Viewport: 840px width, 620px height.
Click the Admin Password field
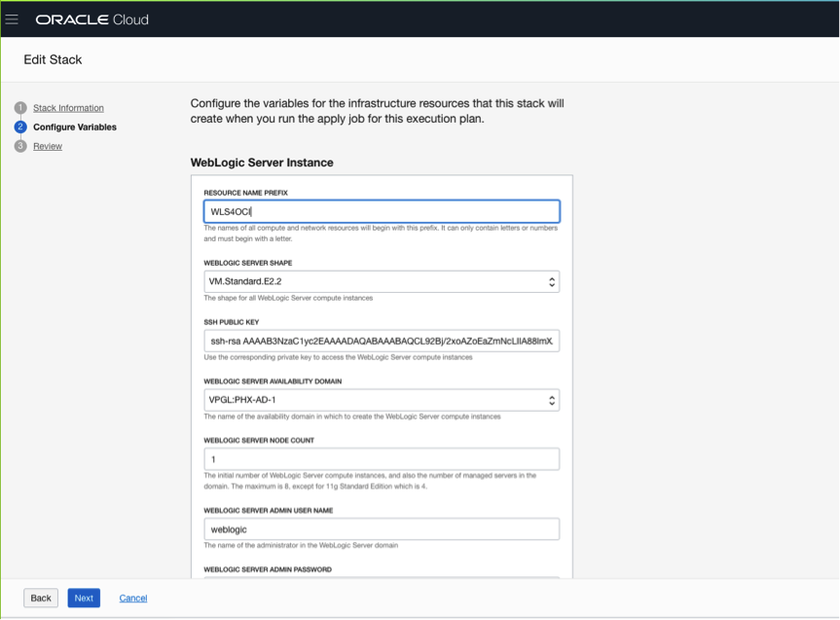(382, 578)
